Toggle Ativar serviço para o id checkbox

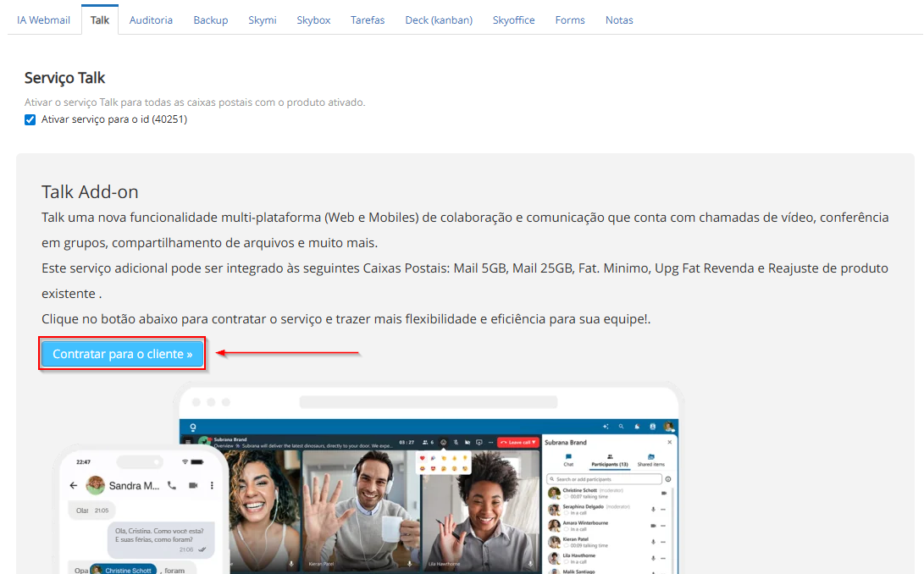coord(30,119)
